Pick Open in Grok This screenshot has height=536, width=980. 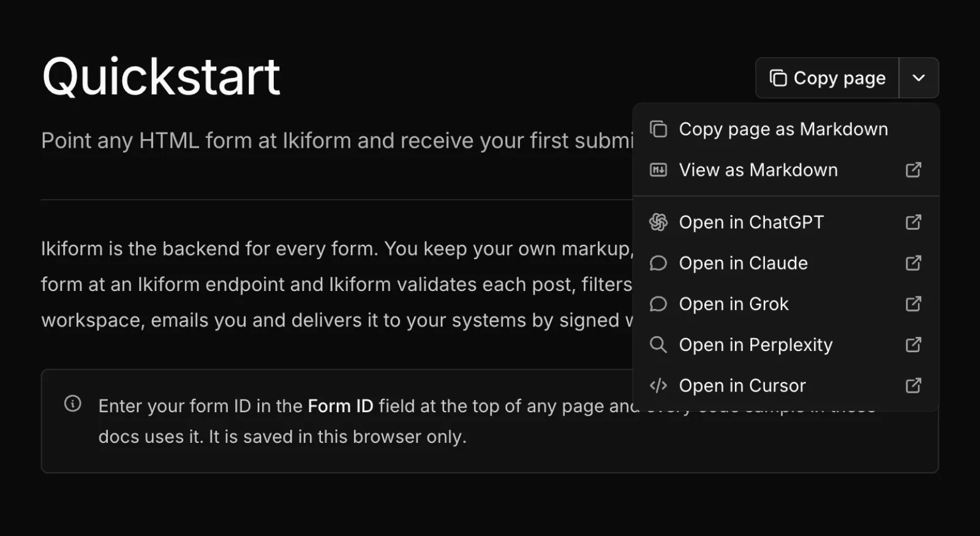pos(786,304)
